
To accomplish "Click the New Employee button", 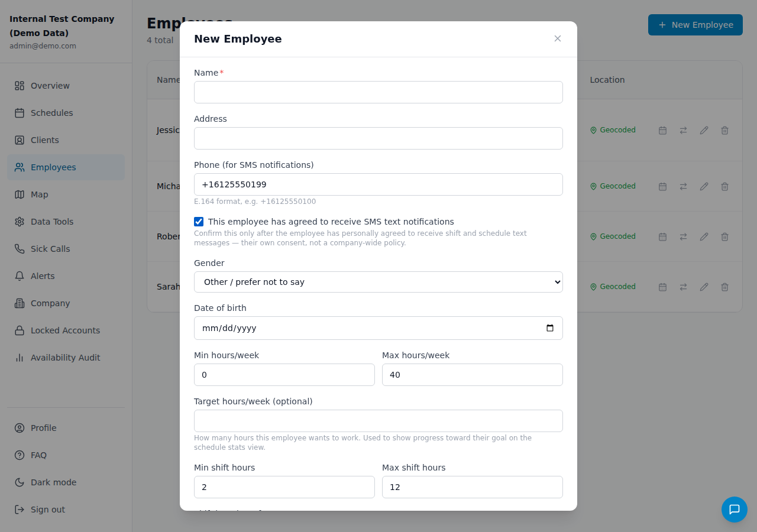I will [695, 25].
